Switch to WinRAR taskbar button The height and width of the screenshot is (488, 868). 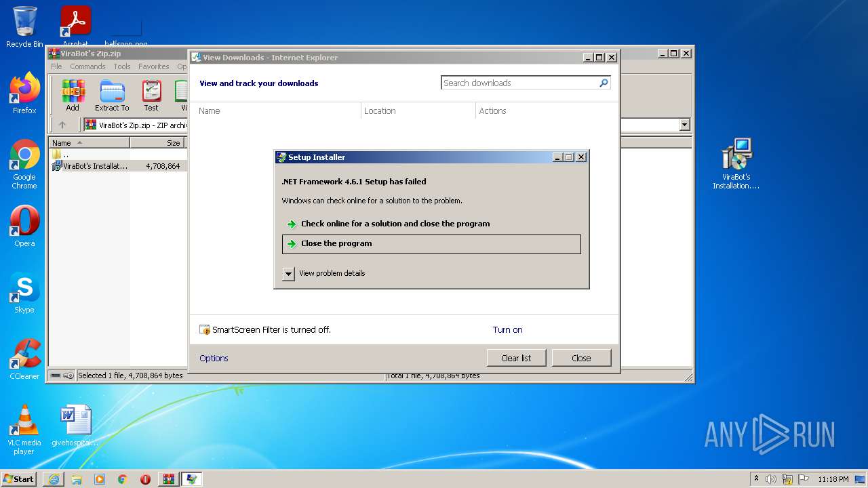pyautogui.click(x=169, y=479)
